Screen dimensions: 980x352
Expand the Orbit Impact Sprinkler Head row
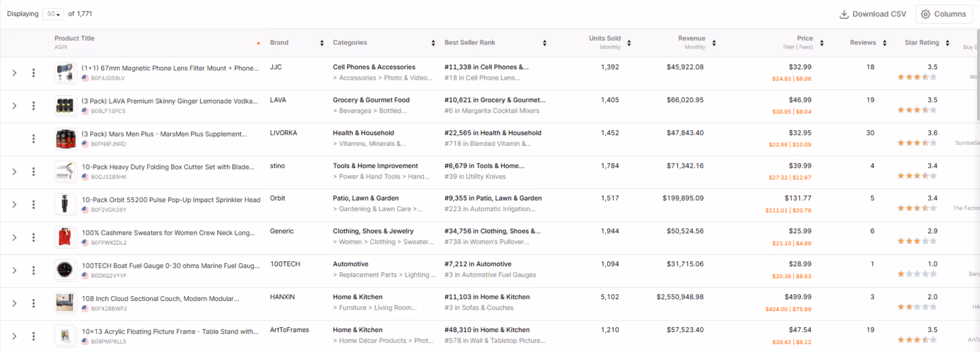point(14,205)
